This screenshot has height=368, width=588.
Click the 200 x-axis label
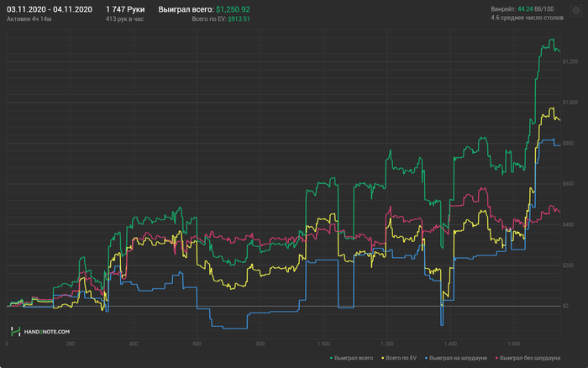pyautogui.click(x=70, y=344)
